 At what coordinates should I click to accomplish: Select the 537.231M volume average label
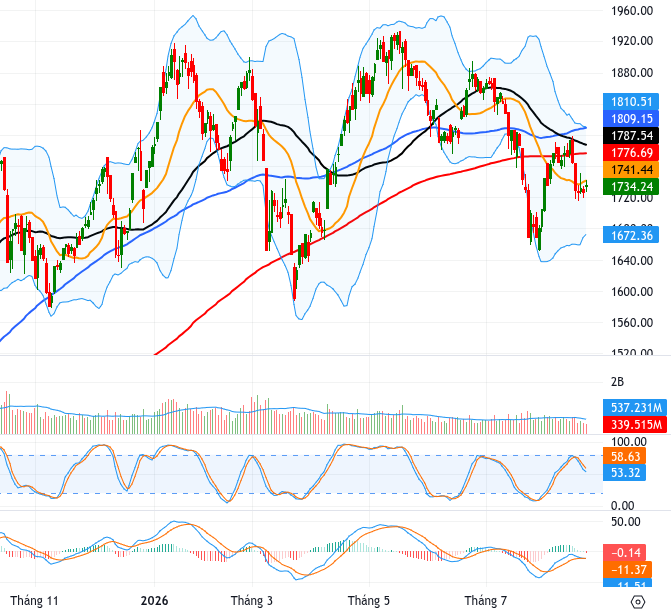pyautogui.click(x=635, y=407)
